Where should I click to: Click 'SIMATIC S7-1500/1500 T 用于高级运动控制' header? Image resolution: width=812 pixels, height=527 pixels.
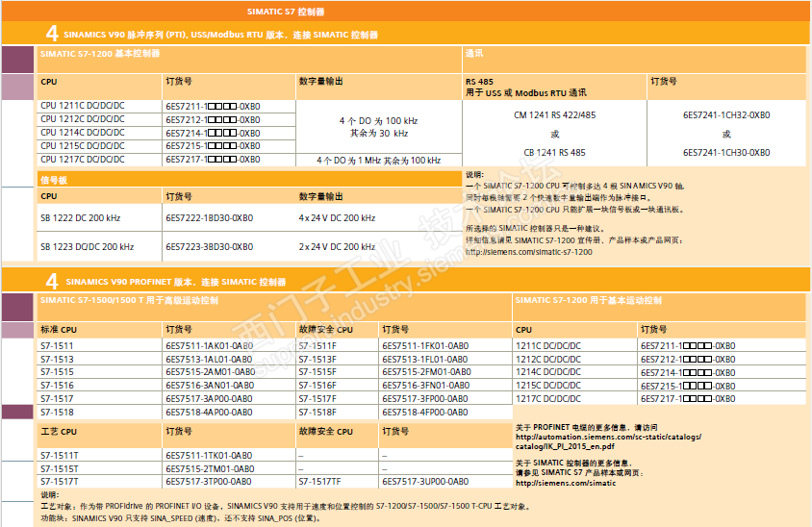coord(130,300)
